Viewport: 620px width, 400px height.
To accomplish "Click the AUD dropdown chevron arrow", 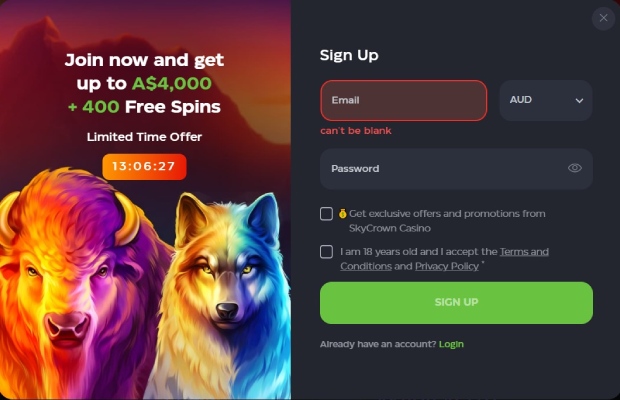I will pos(579,100).
